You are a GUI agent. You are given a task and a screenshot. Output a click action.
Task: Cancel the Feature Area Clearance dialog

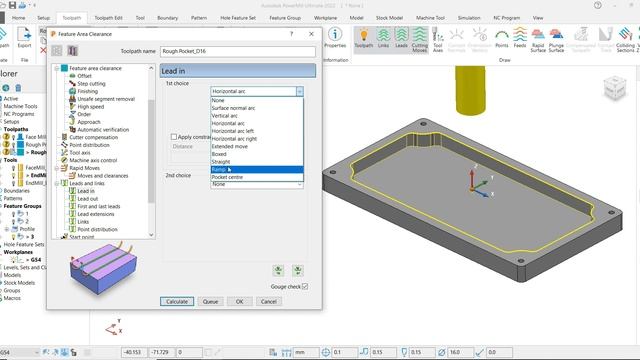click(x=269, y=301)
